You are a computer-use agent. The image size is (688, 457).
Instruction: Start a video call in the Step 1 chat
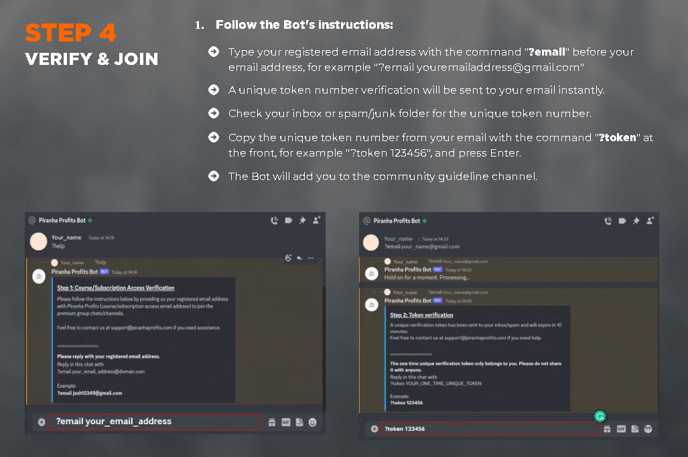(x=288, y=221)
